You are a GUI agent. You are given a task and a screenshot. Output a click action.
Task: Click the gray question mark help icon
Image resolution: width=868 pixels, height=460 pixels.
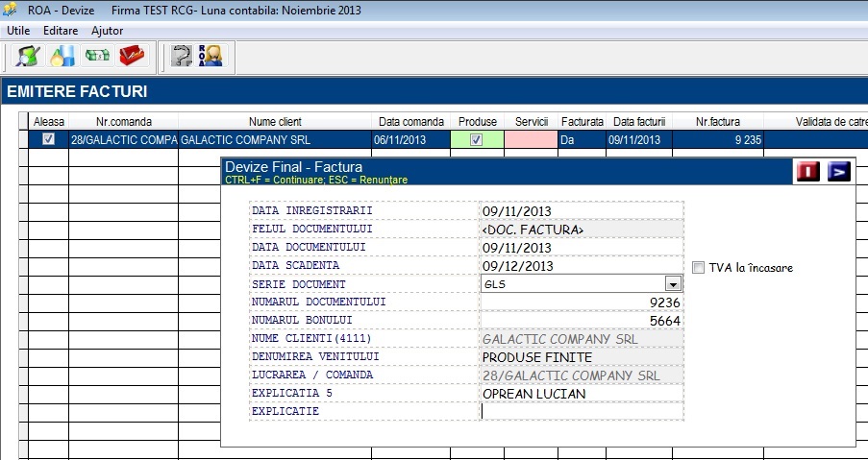pos(181,56)
